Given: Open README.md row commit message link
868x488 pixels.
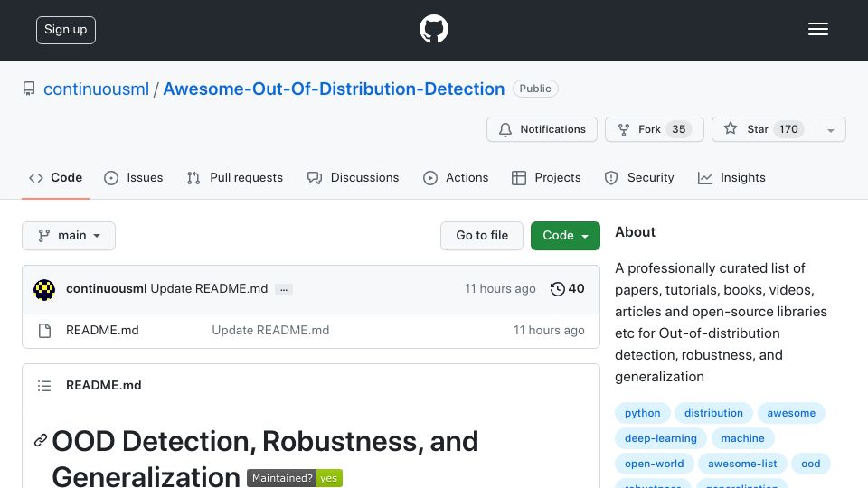Looking at the screenshot, I should [x=270, y=331].
